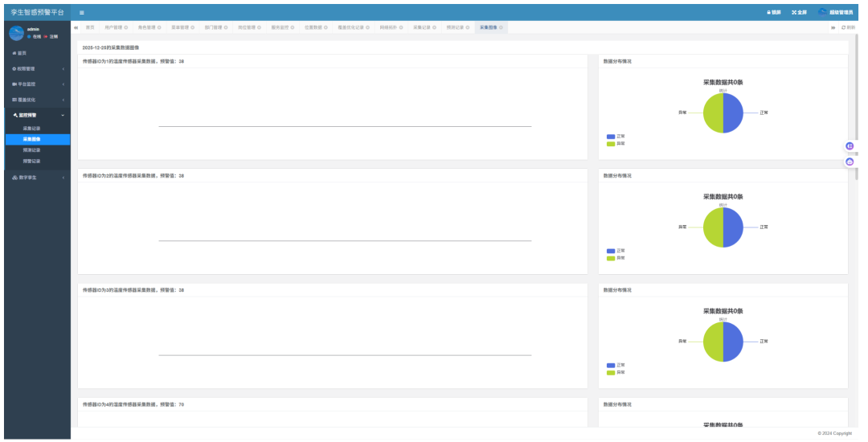Expand the 数字孪生 sidebar menu
Screen dimensions: 868x442
tap(38, 178)
